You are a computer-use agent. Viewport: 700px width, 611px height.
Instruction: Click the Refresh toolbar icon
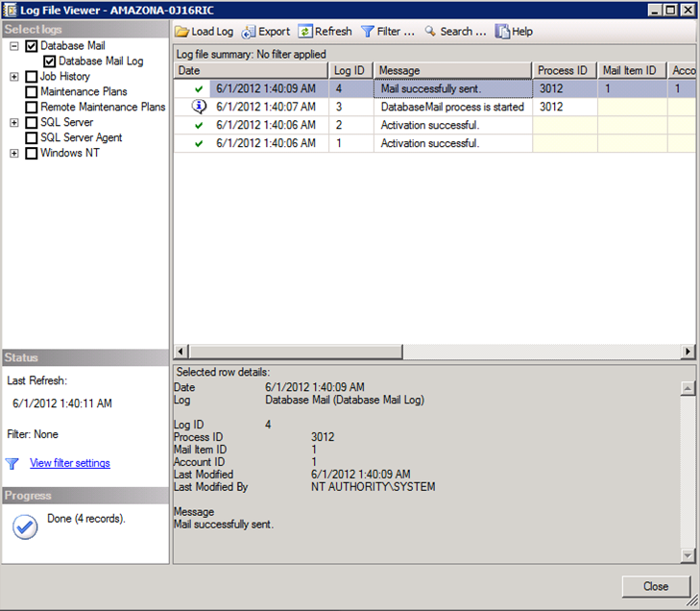305,32
